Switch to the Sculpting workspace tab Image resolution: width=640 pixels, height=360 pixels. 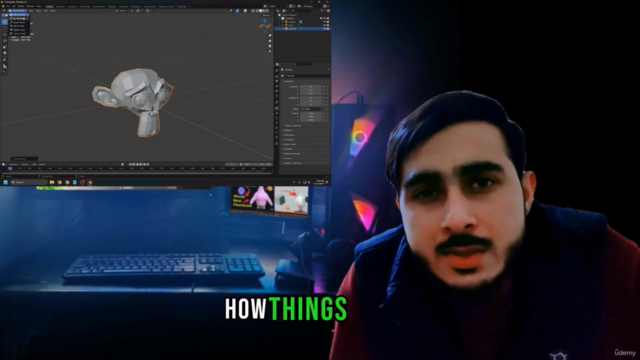click(x=72, y=7)
